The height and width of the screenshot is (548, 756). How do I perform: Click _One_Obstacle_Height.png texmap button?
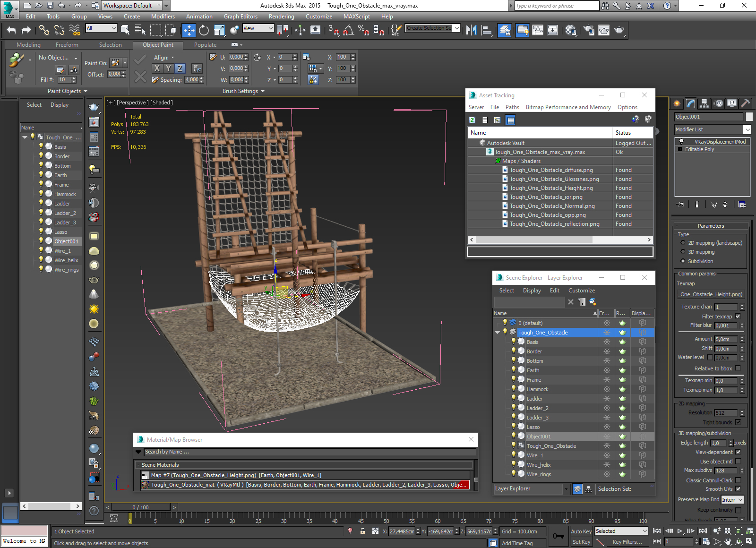click(711, 294)
